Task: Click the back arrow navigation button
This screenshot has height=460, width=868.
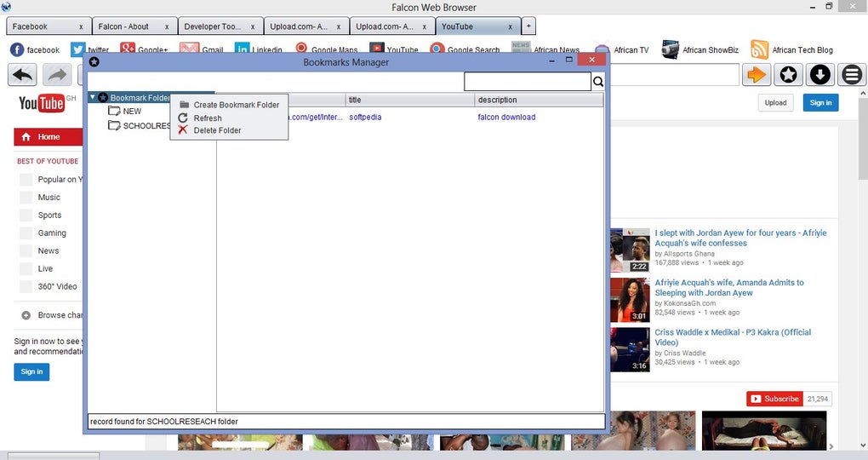Action: tap(23, 75)
